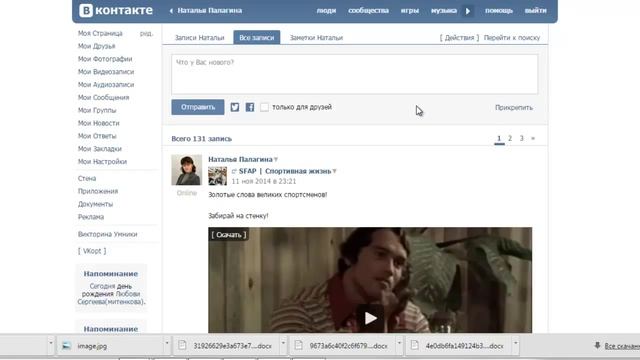Share post to Twitter icon

pos(235,107)
